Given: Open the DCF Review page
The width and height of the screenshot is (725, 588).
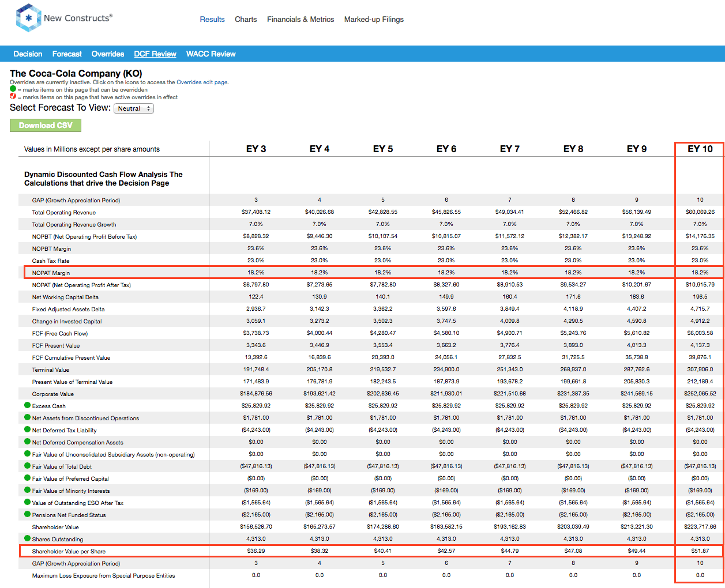Looking at the screenshot, I should point(155,54).
